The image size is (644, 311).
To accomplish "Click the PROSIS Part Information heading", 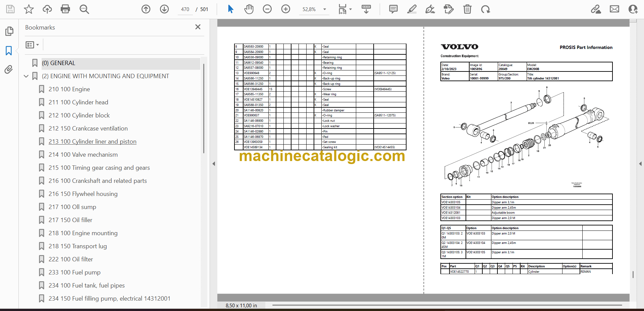I will (x=586, y=47).
